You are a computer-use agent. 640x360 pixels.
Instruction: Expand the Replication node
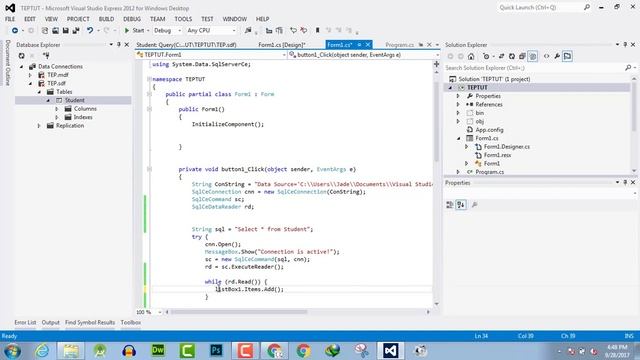pos(39,126)
